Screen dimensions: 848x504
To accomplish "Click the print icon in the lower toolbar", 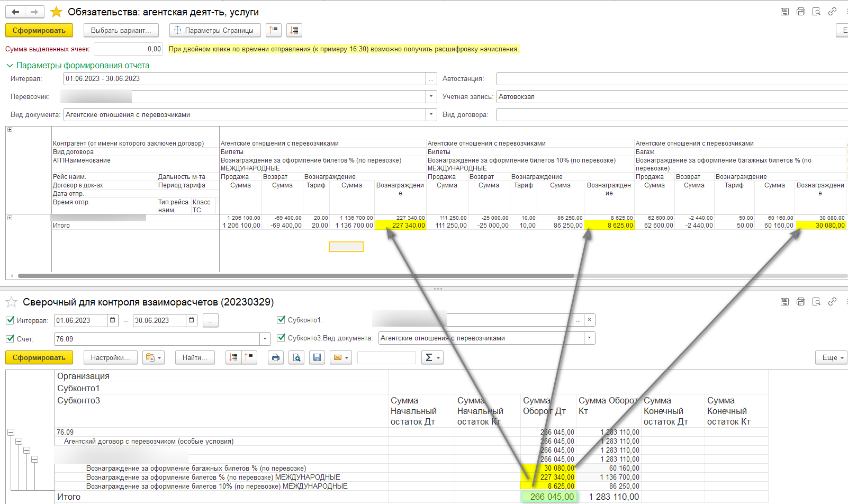I will click(275, 358).
